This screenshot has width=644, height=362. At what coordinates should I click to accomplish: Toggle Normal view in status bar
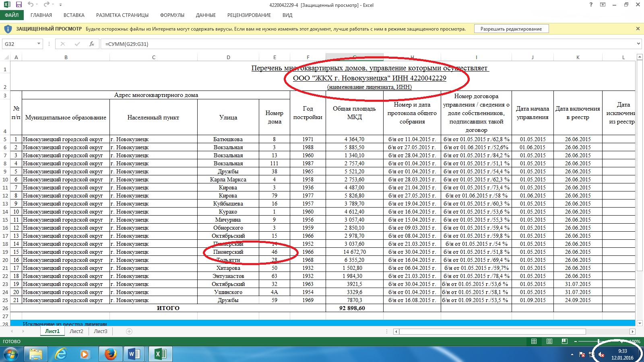534,341
